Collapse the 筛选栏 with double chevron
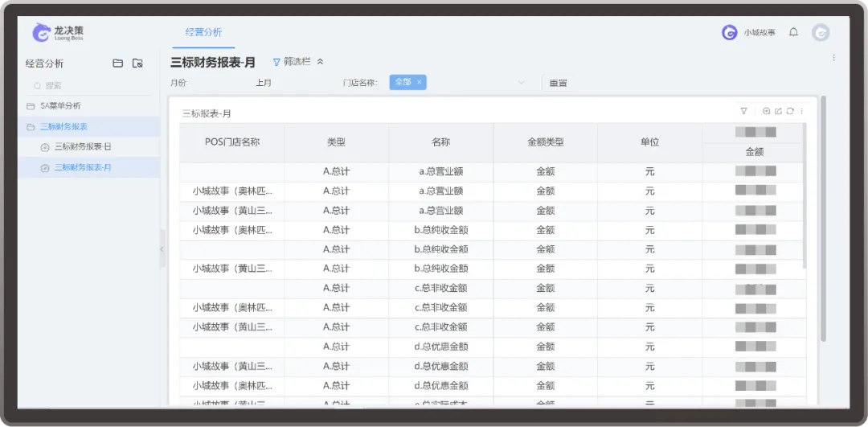Screen dimensions: 868x427 pyautogui.click(x=320, y=62)
